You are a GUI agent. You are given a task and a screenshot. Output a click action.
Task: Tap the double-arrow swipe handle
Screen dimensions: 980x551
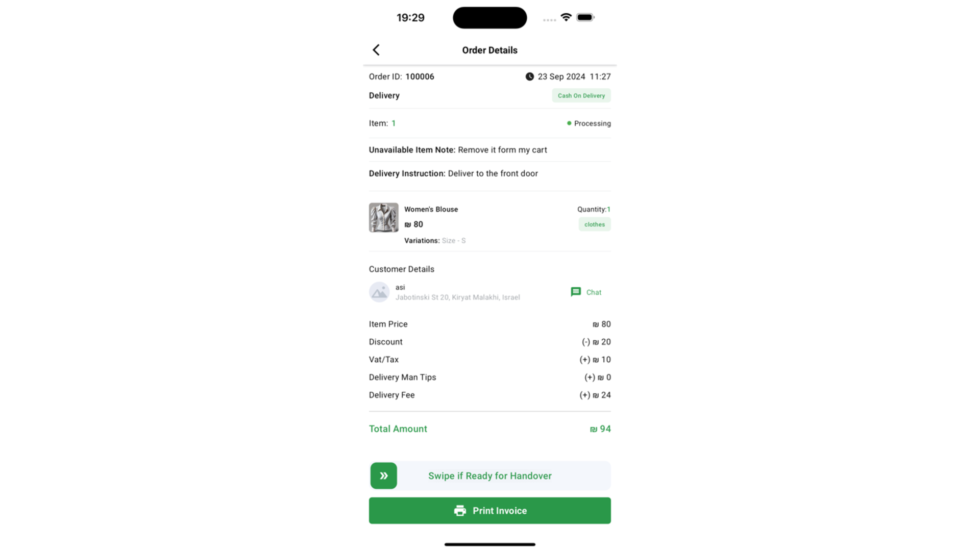[x=384, y=476]
